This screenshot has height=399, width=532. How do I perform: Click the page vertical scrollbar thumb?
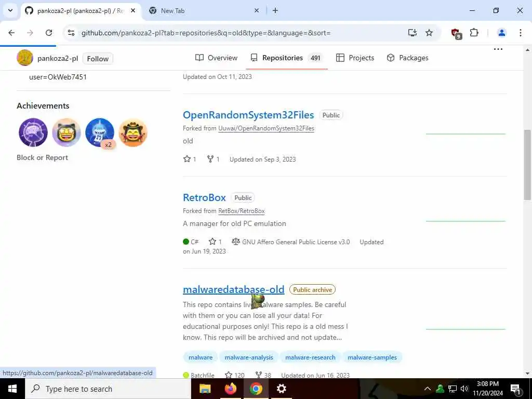click(528, 165)
